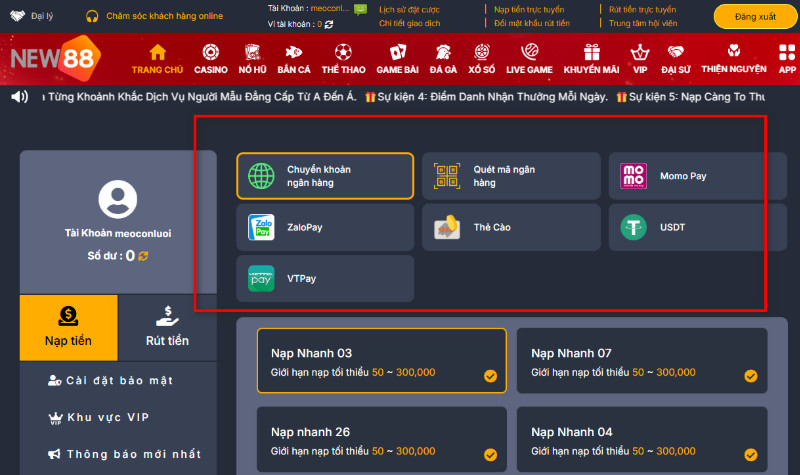Open Chi tiết giao dịch link

click(410, 23)
